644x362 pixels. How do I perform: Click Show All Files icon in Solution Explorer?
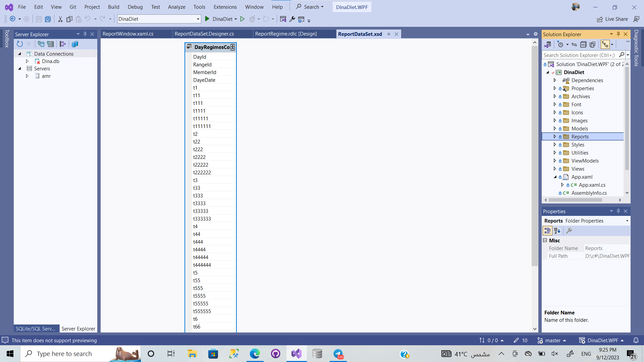coord(592,45)
